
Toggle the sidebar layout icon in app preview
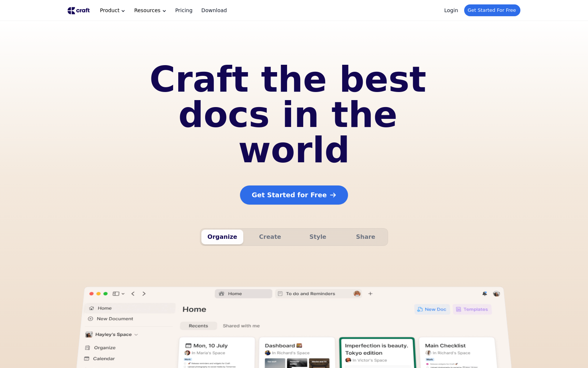116,294
